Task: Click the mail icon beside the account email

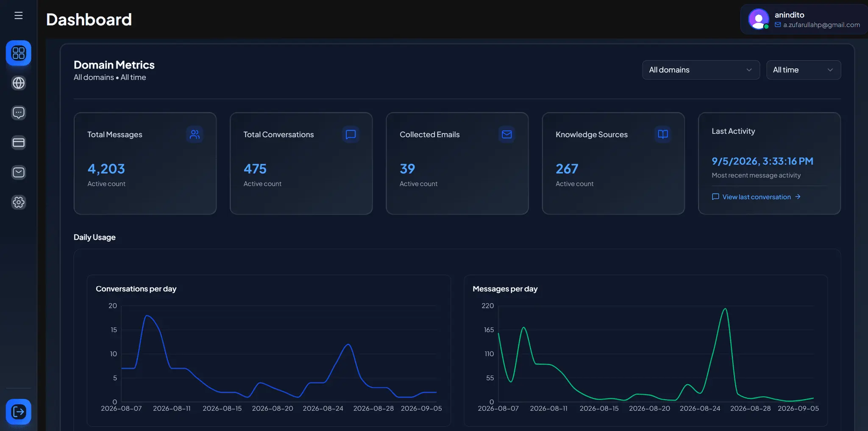Action: click(x=778, y=25)
